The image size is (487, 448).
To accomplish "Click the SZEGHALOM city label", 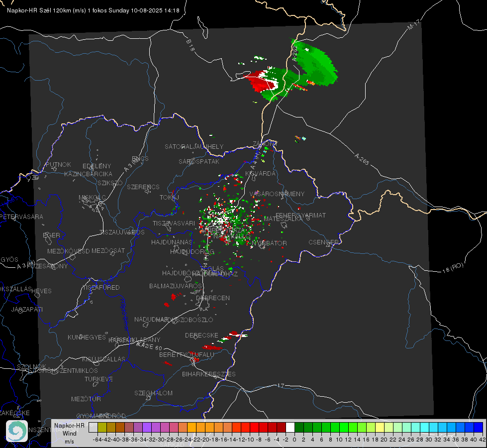I will click(153, 393).
